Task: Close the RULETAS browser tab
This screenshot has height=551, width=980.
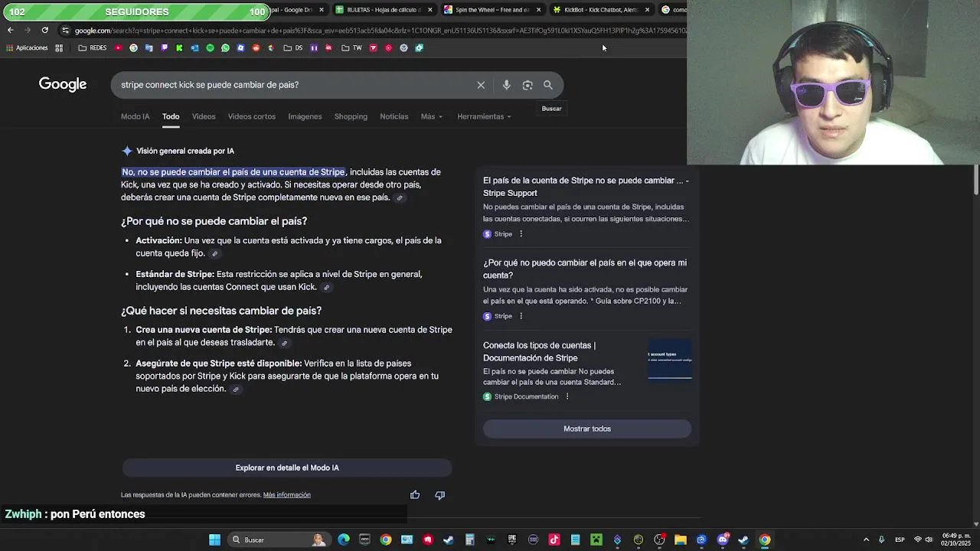Action: click(430, 10)
